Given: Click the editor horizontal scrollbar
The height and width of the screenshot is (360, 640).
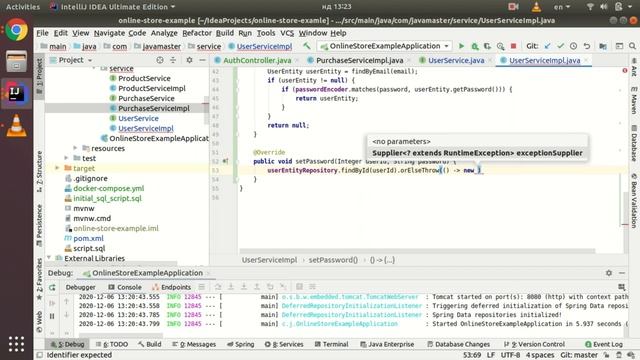Looking at the screenshot, I should point(417,250).
